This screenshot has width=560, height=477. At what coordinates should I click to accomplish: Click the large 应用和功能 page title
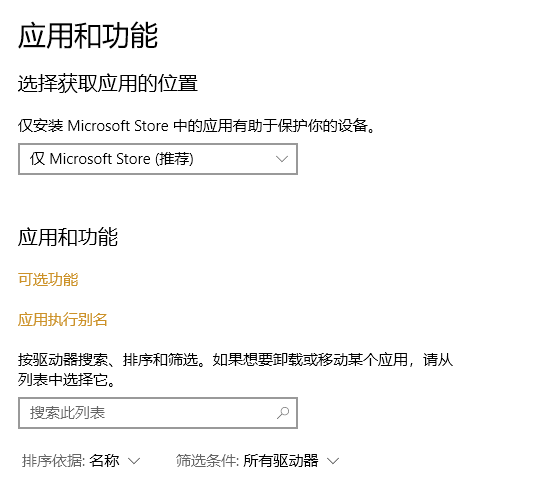[88, 35]
